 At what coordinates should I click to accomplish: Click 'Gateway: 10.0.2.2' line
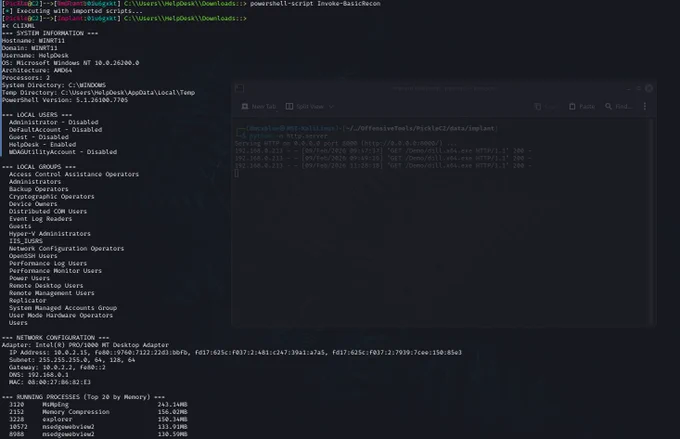[x=57, y=367]
